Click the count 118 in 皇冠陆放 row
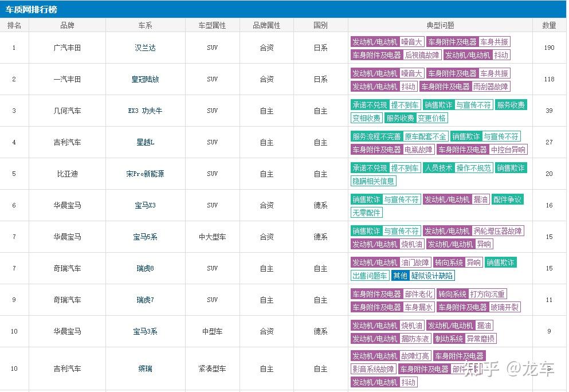The width and height of the screenshot is (569, 392). pyautogui.click(x=549, y=79)
